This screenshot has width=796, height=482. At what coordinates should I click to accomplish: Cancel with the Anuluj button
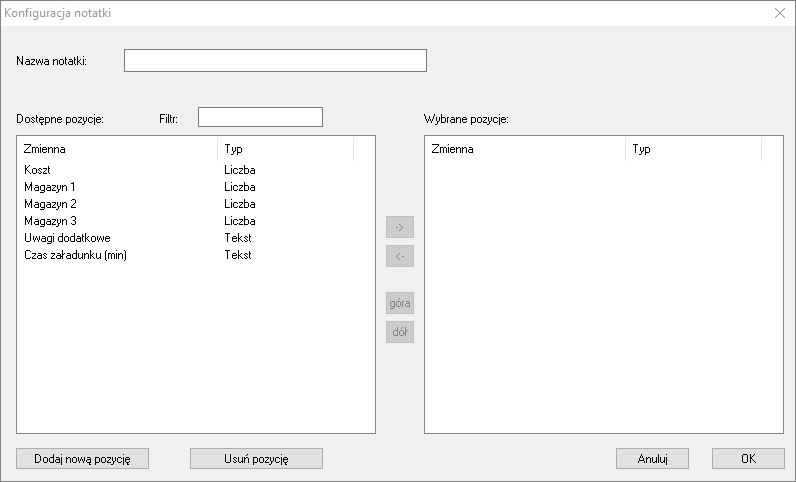pyautogui.click(x=652, y=459)
